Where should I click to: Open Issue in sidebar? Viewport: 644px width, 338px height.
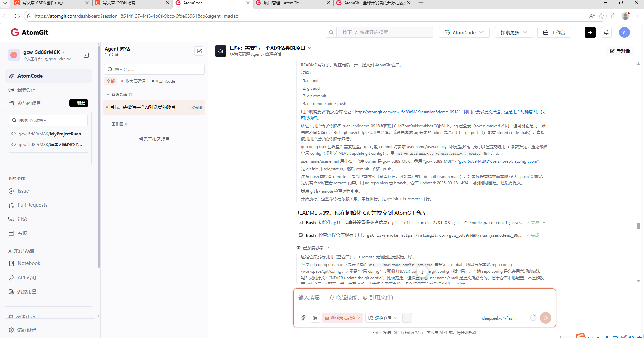point(23,191)
